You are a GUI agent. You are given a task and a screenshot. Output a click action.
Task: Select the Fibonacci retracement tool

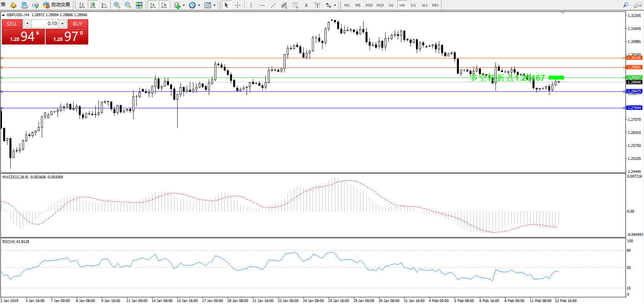(295, 5)
